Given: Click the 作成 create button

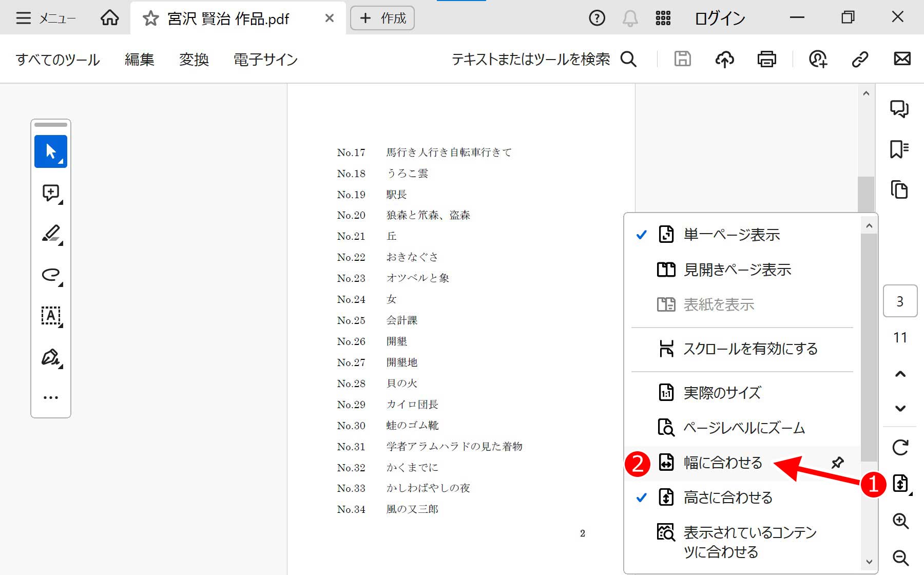Looking at the screenshot, I should pos(382,18).
